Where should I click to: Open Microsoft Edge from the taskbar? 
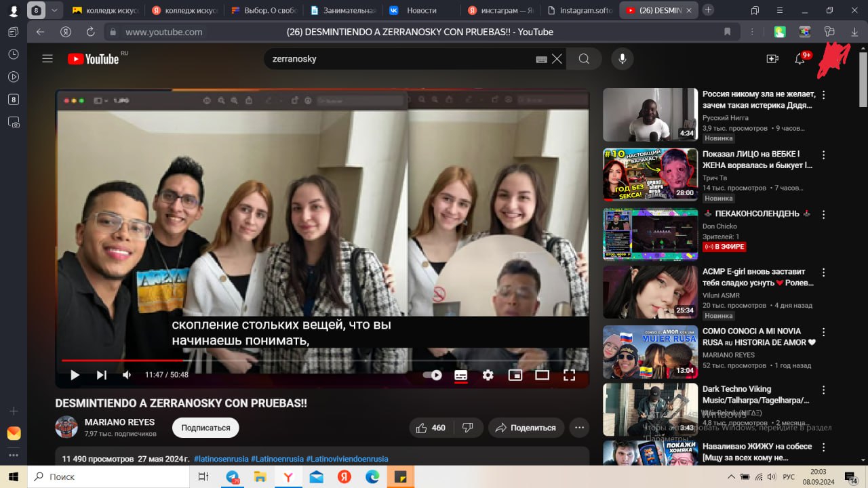pos(372,476)
